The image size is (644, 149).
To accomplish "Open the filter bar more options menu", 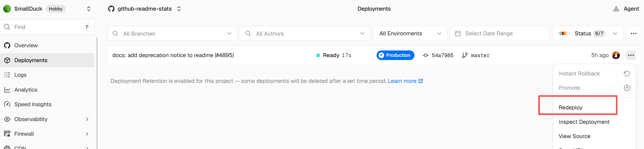I will (x=634, y=33).
